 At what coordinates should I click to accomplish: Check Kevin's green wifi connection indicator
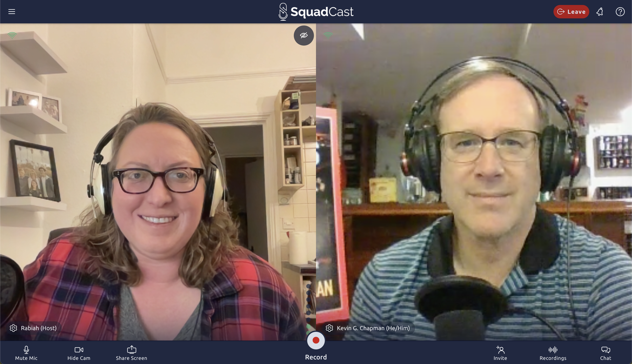[x=328, y=35]
